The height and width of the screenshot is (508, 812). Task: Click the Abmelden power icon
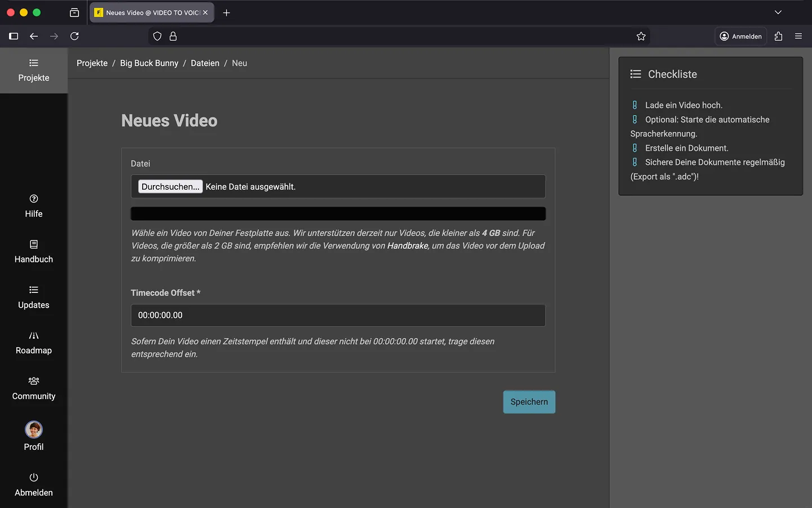(x=34, y=478)
